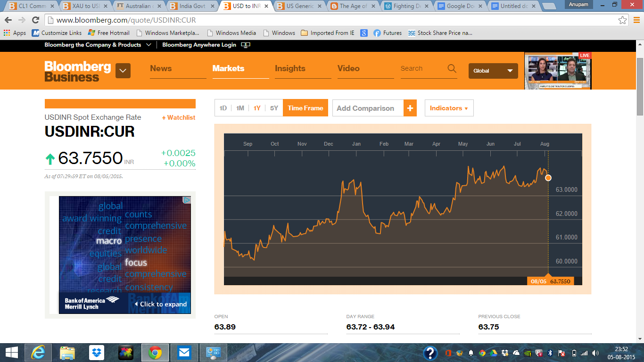Click the browser back arrow
Viewport: 644px width, 362px height.
(x=8, y=20)
